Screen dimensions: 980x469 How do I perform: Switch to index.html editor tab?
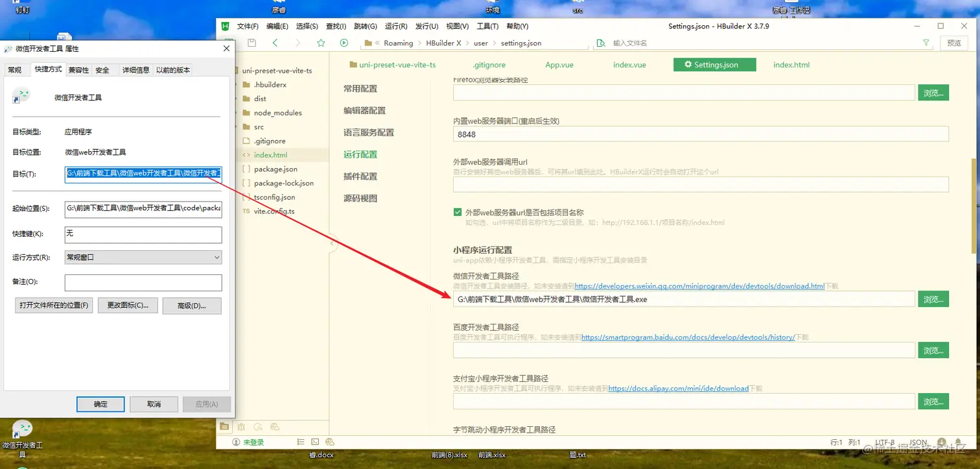(791, 65)
